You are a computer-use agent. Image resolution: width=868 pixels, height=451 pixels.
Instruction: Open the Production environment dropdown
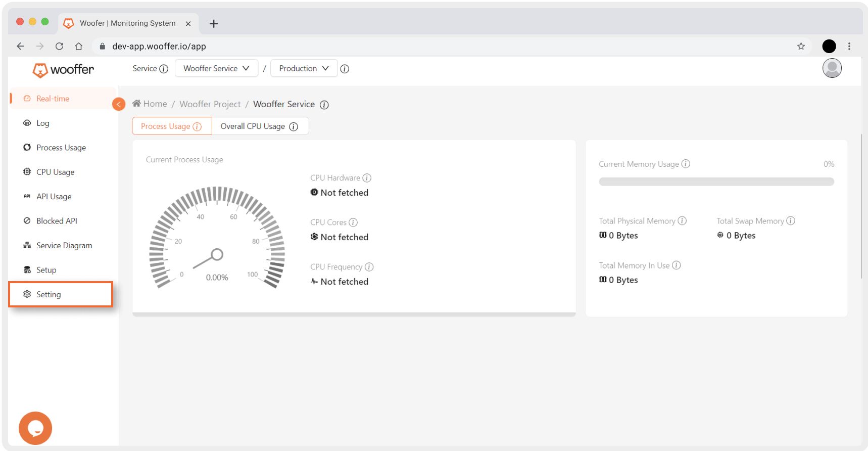(x=304, y=68)
